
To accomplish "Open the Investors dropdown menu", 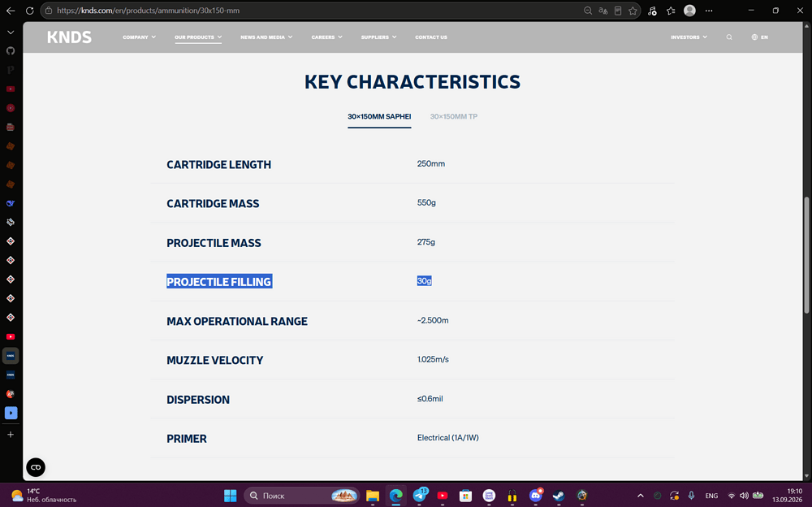I will [689, 37].
